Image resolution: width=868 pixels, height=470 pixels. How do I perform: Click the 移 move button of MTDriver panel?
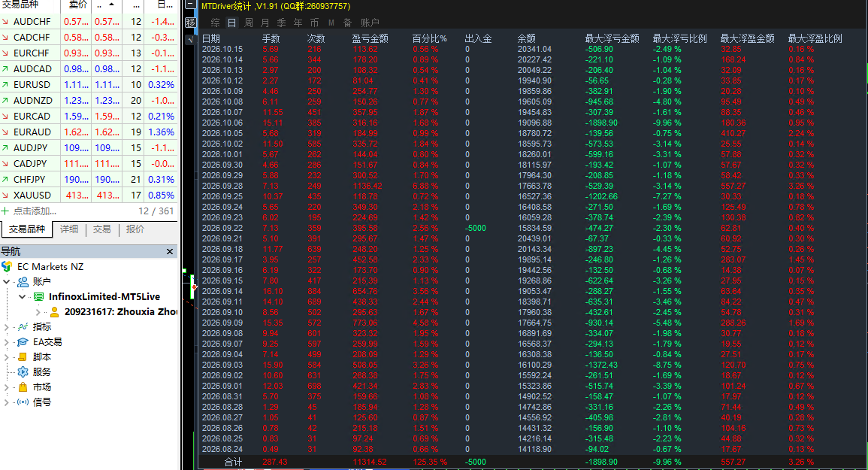[x=190, y=23]
